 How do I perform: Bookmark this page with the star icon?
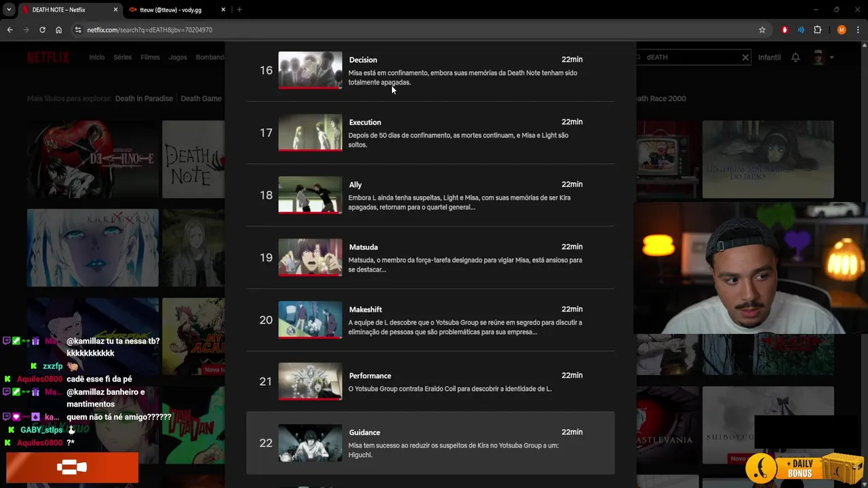click(762, 30)
